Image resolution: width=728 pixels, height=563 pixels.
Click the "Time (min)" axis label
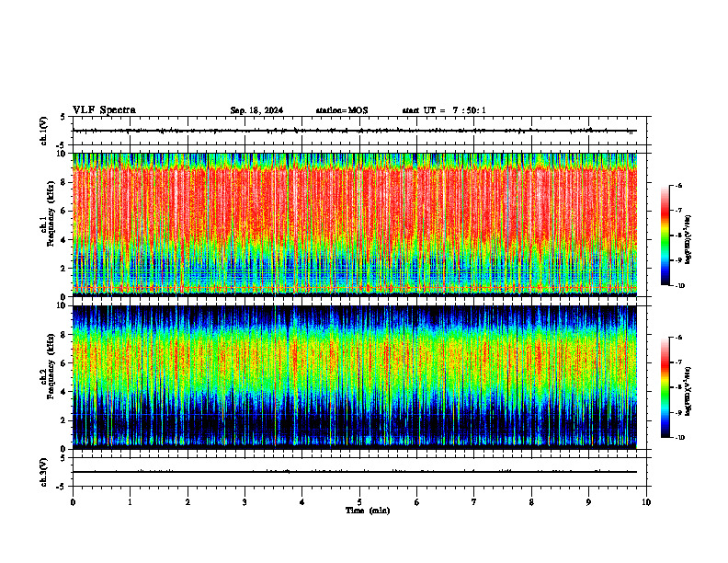point(368,511)
